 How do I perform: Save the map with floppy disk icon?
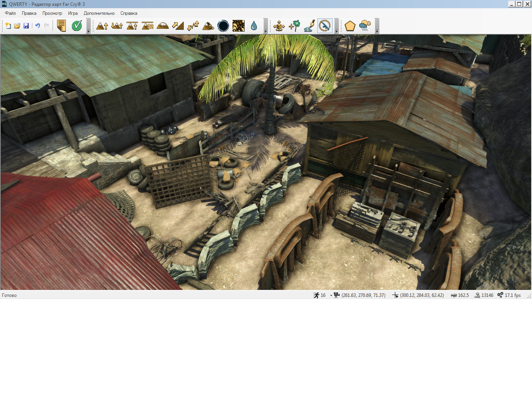pyautogui.click(x=26, y=26)
